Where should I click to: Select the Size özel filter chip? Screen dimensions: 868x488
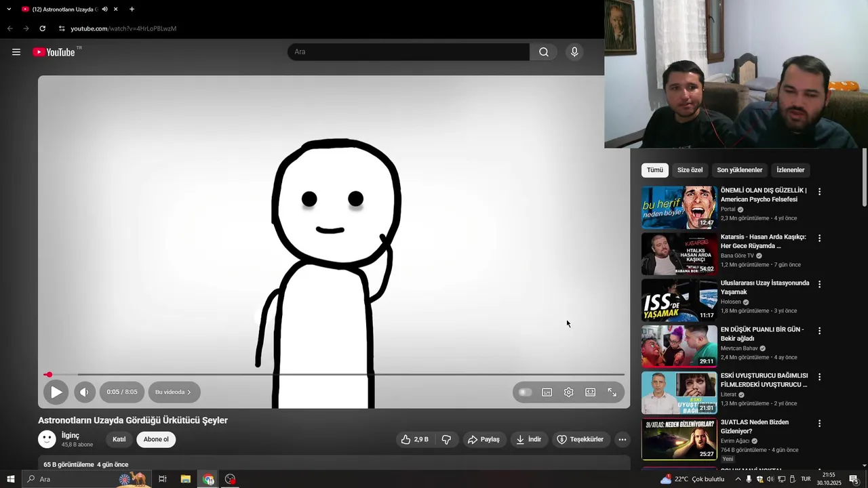coord(690,170)
